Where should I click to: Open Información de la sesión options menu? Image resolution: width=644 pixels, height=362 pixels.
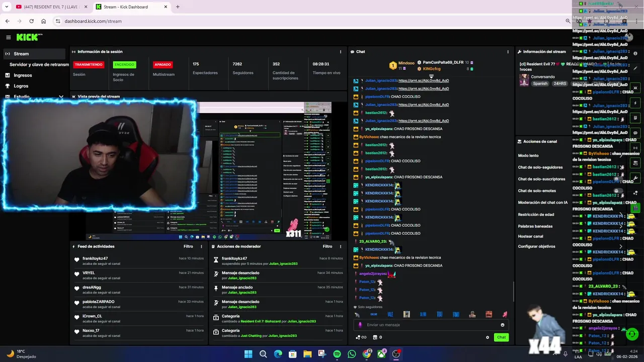click(x=341, y=52)
